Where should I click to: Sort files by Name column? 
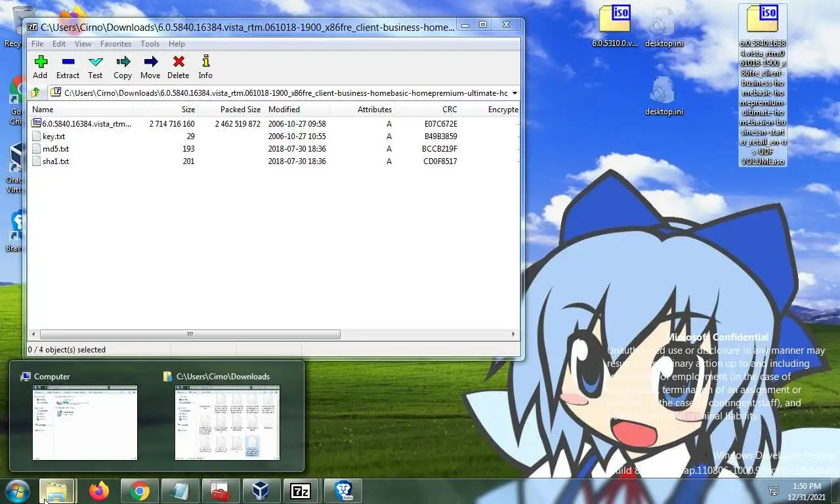tap(81, 110)
